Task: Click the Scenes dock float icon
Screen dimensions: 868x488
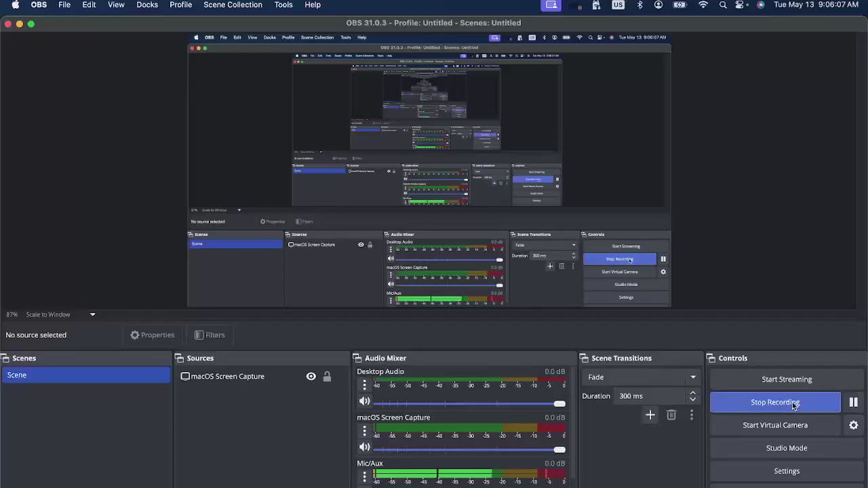Action: point(5,358)
